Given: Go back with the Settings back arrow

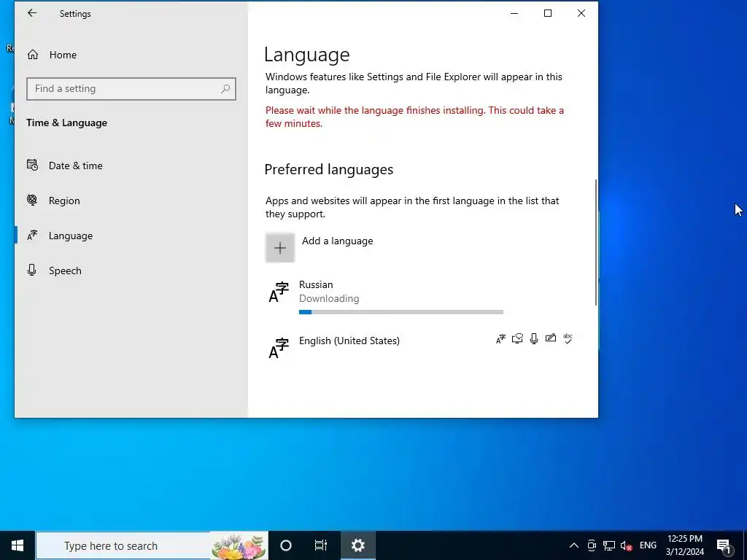Looking at the screenshot, I should tap(32, 13).
